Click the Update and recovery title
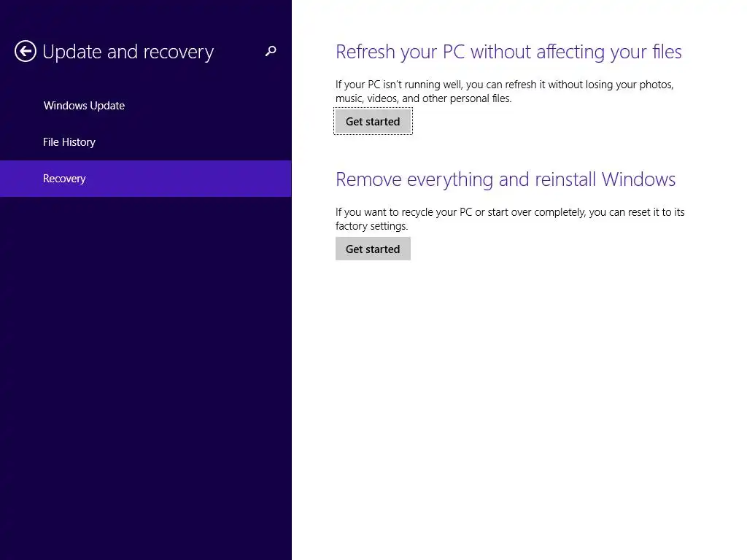747x560 pixels. pos(128,52)
